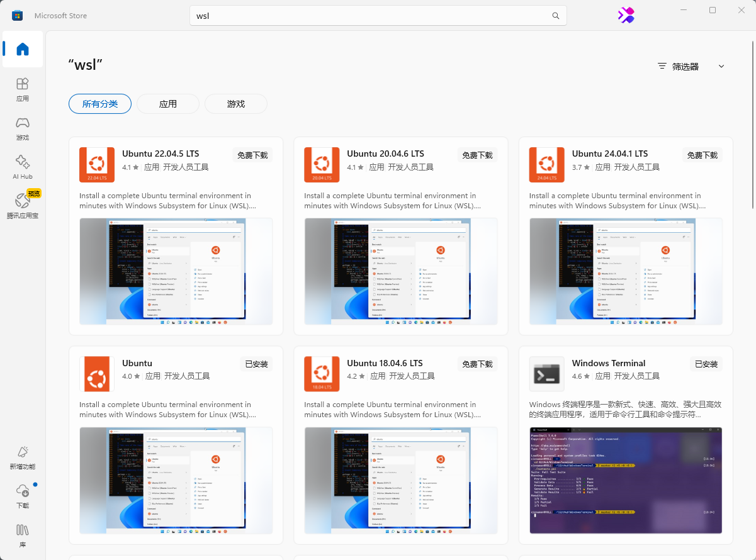Image resolution: width=756 pixels, height=560 pixels.
Task: Open Ubuntu 18.04.6 LTS screenshot thumbnail
Action: 401,481
